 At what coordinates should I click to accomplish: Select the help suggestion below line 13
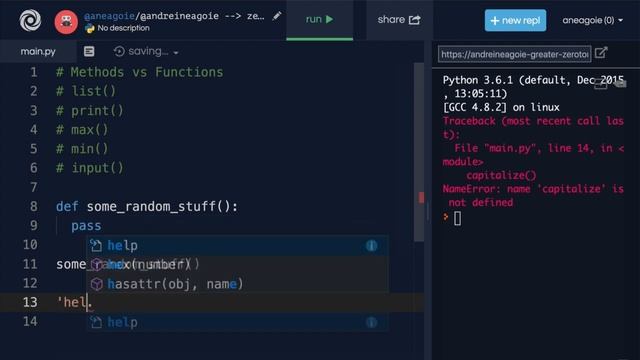point(237,322)
